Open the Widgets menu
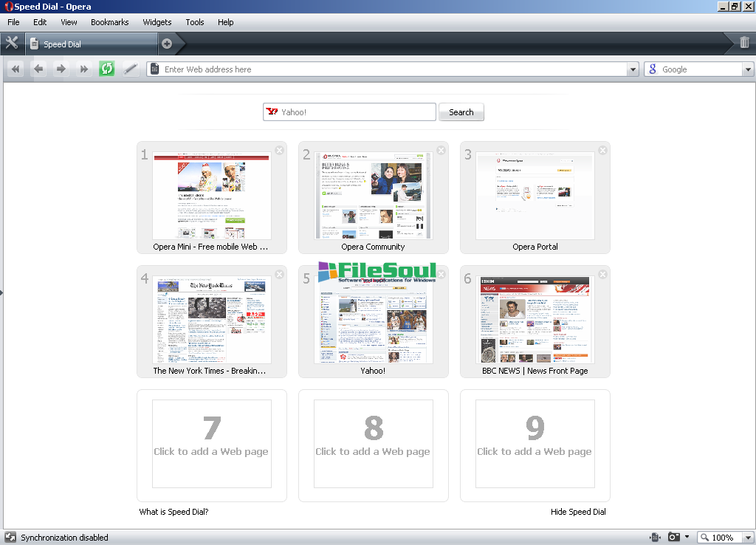Image resolution: width=756 pixels, height=545 pixels. pyautogui.click(x=157, y=22)
